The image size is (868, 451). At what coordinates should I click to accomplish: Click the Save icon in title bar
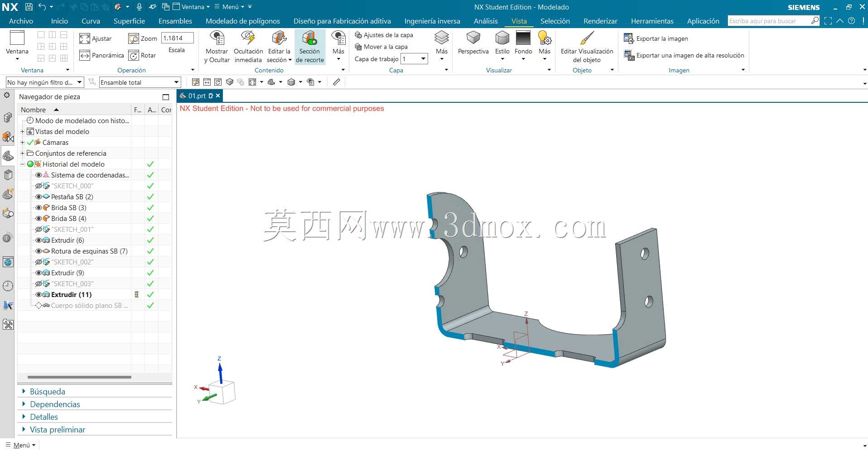coord(29,7)
